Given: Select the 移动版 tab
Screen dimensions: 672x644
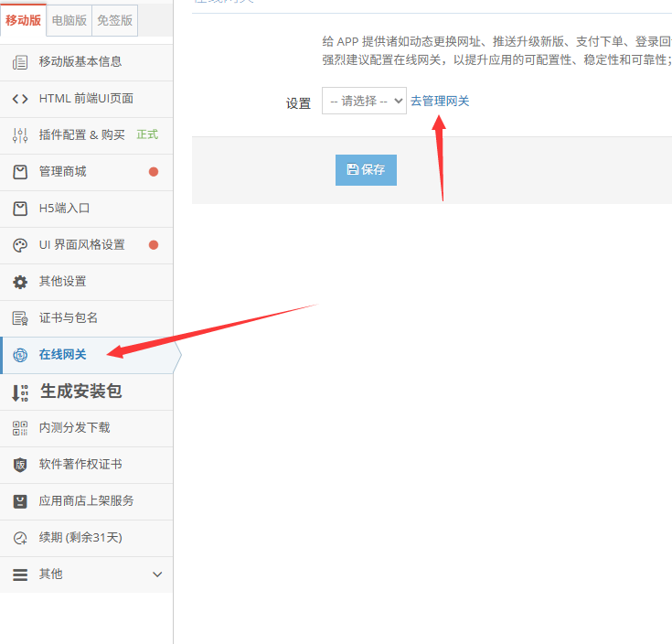Looking at the screenshot, I should pos(24,20).
